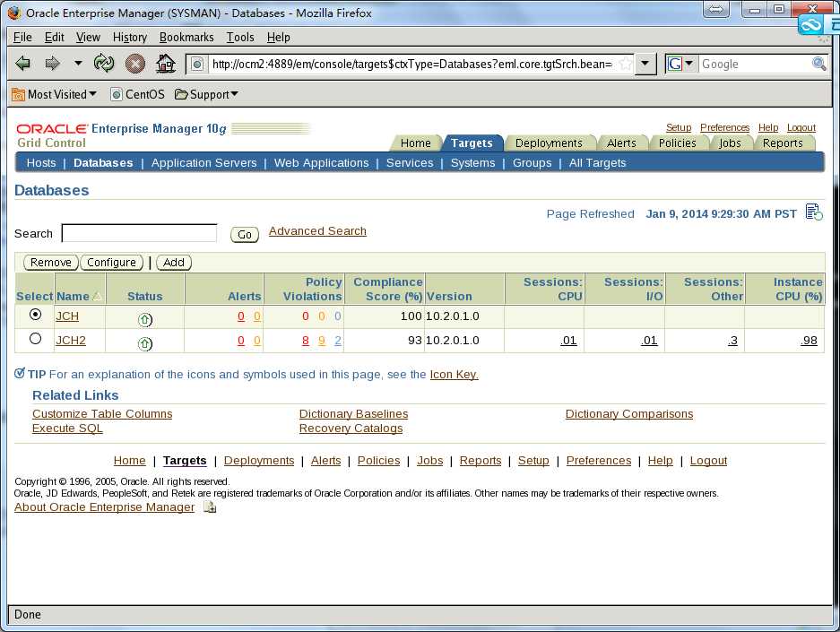The width and height of the screenshot is (840, 632).
Task: Click the site identity icon in address bar
Action: 197,65
